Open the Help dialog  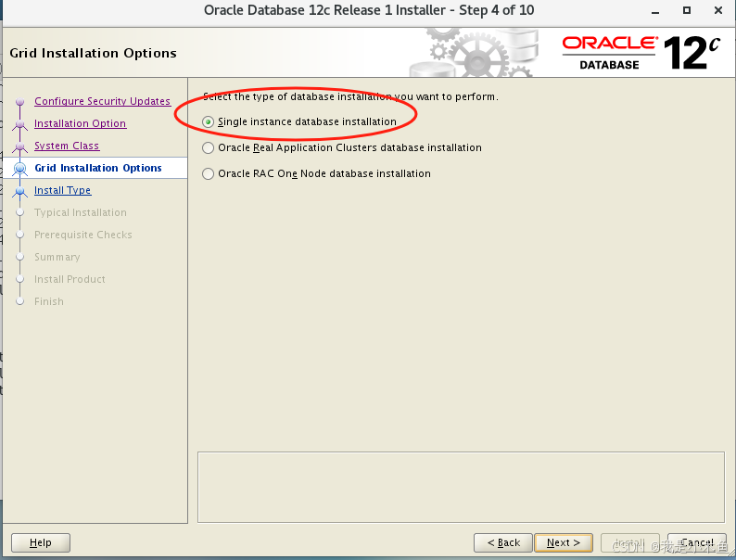tap(41, 542)
